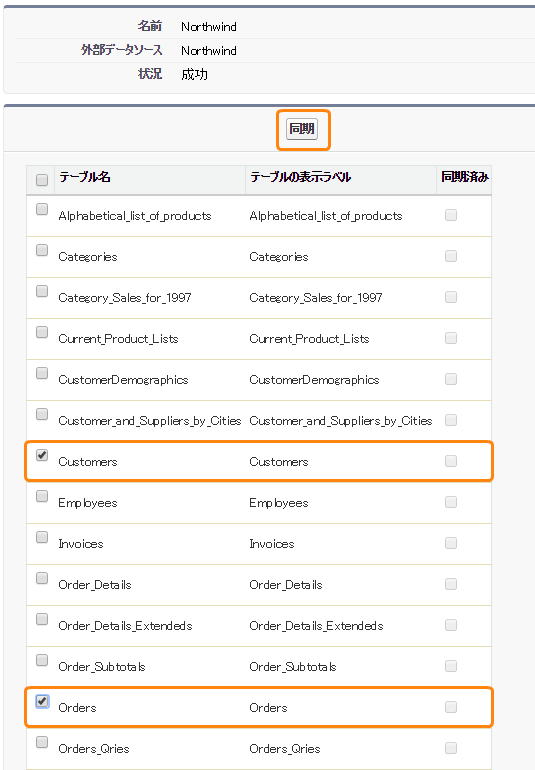
Task: Click the Northwind value beside 名前
Action: (x=209, y=27)
